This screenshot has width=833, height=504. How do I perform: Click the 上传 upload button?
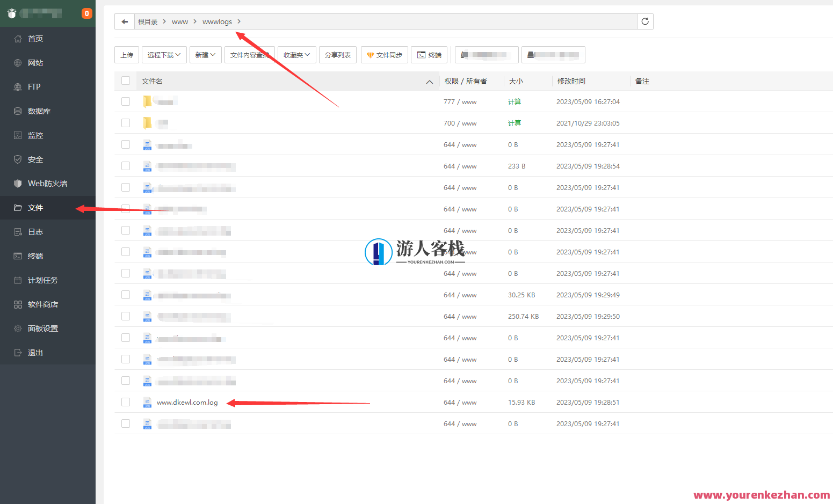(x=126, y=54)
